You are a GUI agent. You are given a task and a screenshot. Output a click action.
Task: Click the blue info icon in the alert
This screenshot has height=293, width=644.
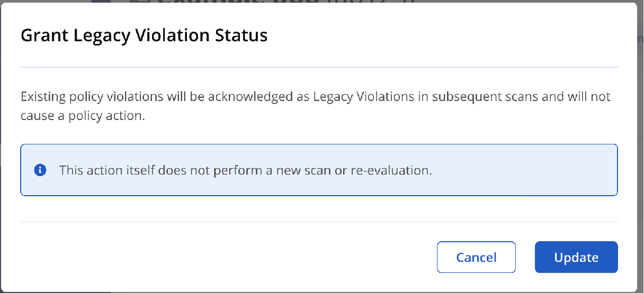pos(40,170)
